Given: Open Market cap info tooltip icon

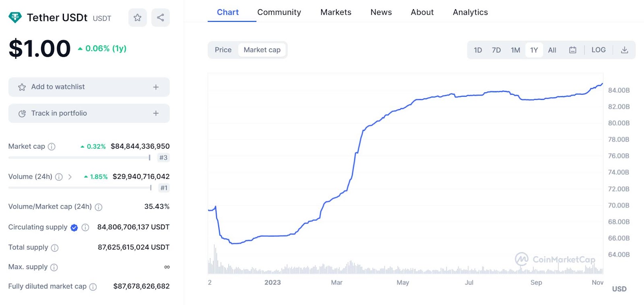Looking at the screenshot, I should point(52,147).
